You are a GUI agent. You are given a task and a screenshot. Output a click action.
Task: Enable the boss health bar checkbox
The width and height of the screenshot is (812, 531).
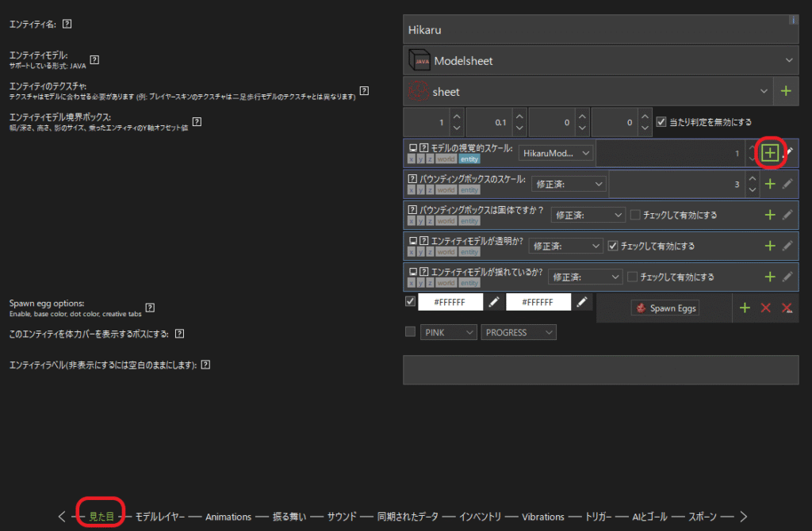coord(410,332)
